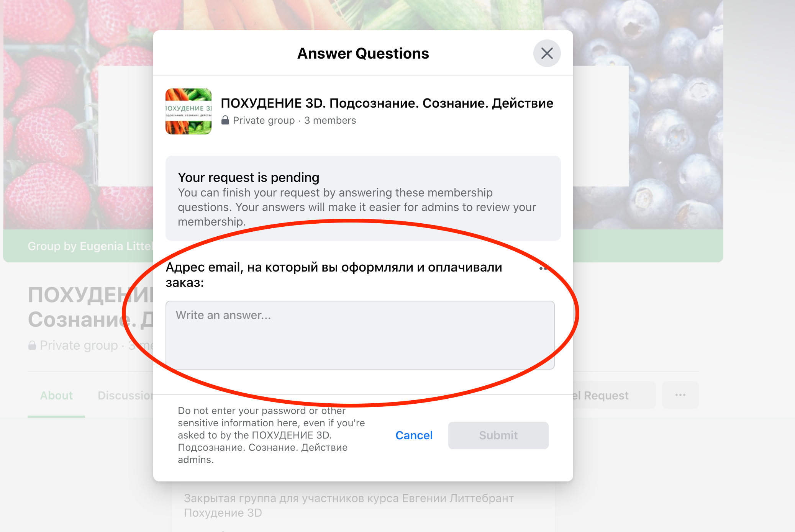The height and width of the screenshot is (532, 795).
Task: Close the Answer Questions dialog
Action: point(547,53)
